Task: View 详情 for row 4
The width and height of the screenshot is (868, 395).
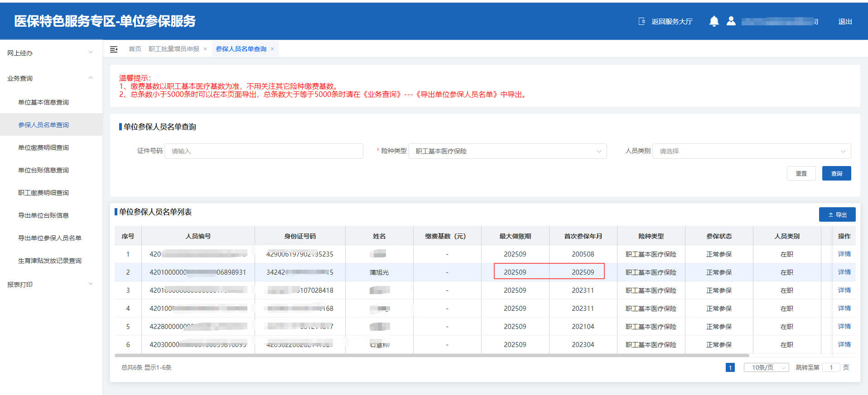Action: (844, 308)
